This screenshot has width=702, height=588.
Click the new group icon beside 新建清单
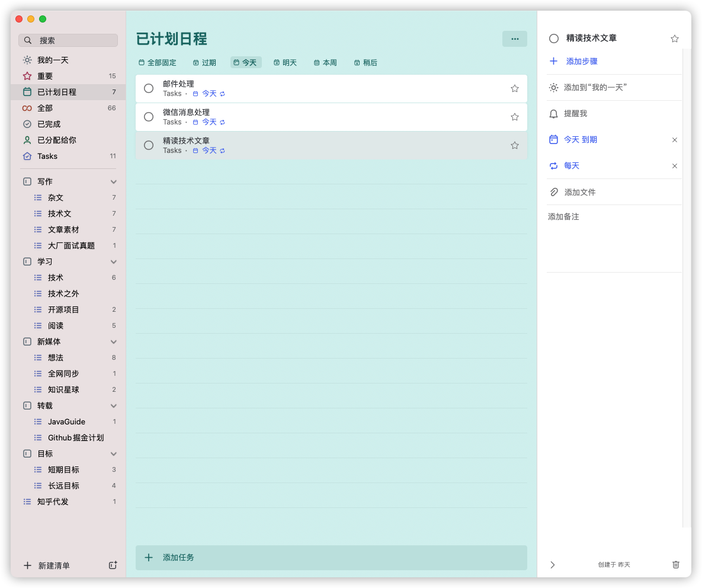[113, 565]
